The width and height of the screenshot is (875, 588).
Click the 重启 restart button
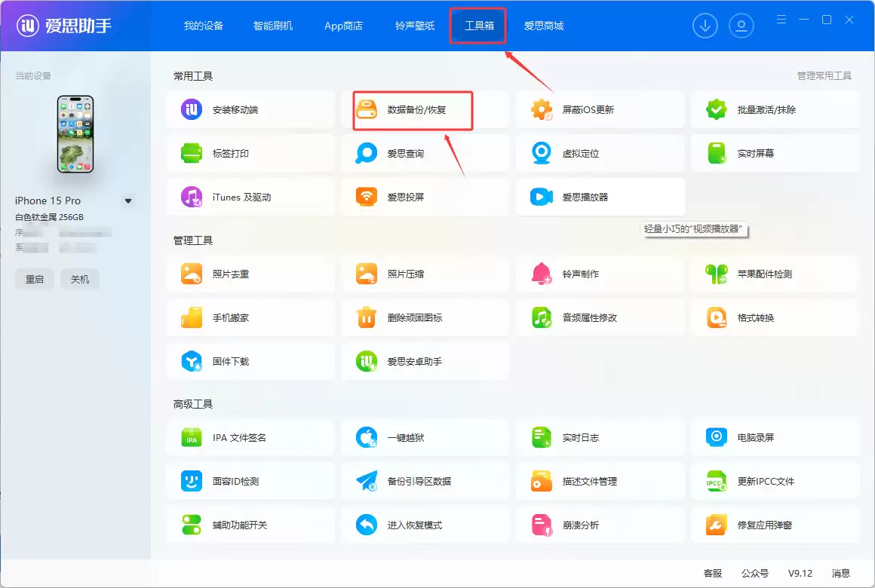coord(35,279)
